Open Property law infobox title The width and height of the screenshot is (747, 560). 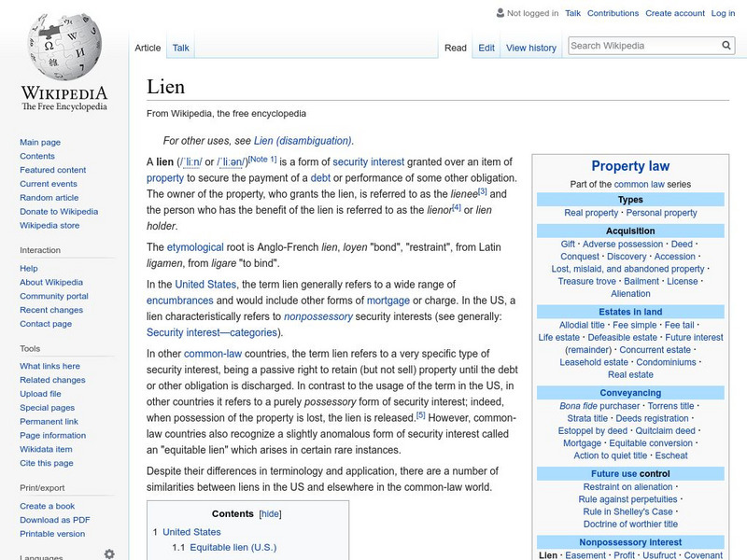630,166
